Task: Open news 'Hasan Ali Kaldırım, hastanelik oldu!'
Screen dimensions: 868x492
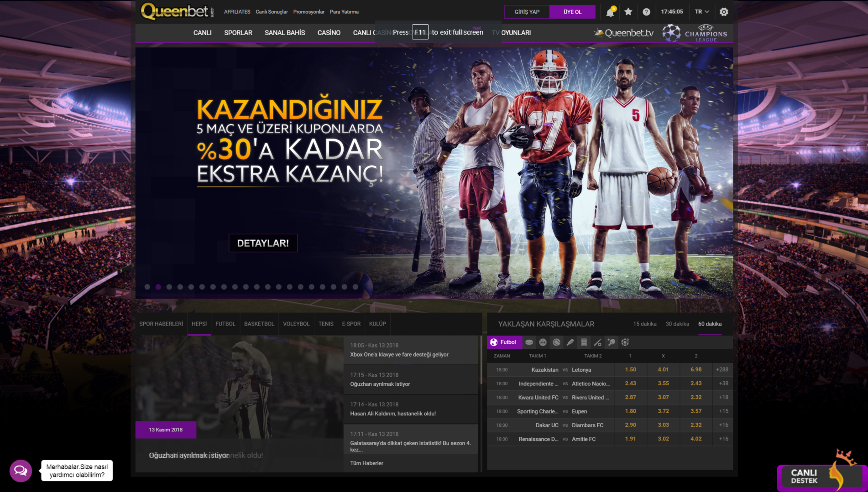Action: point(411,409)
